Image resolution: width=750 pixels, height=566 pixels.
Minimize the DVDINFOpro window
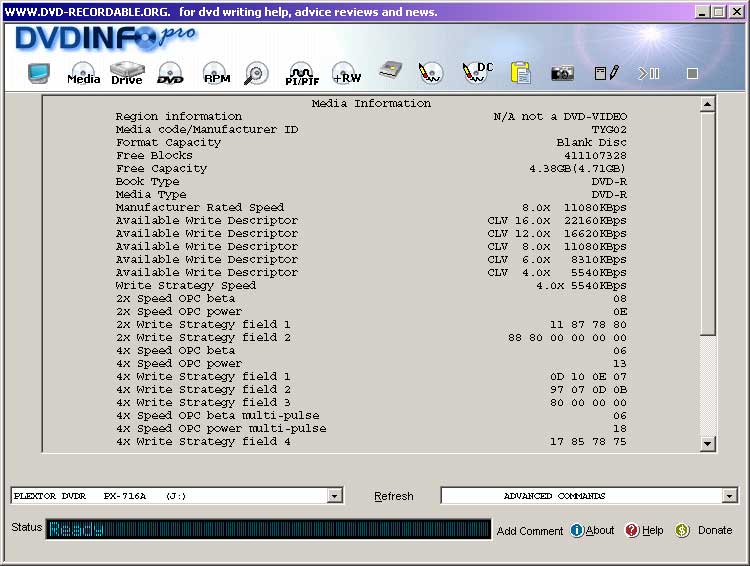tap(702, 12)
